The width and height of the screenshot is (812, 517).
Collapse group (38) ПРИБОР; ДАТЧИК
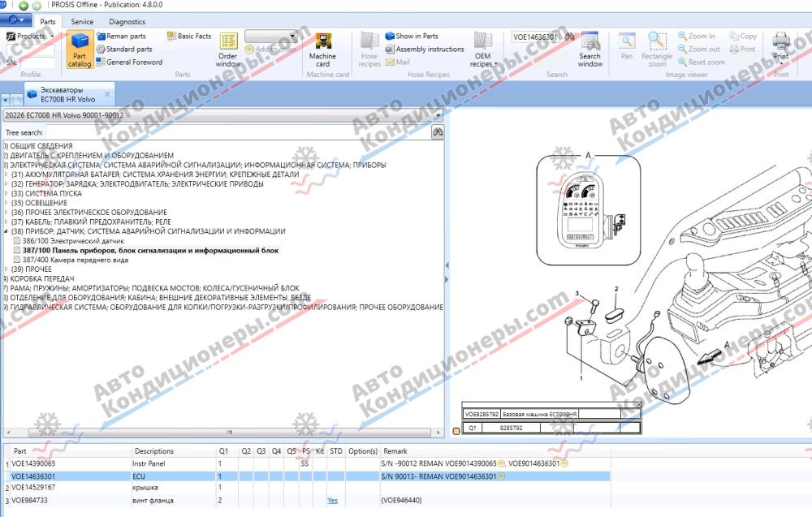(x=6, y=231)
